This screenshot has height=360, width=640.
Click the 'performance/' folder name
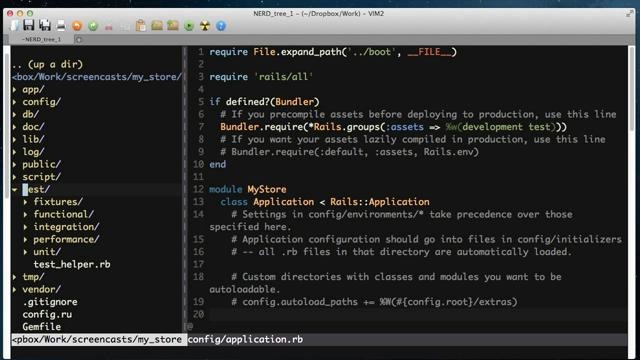(x=67, y=240)
